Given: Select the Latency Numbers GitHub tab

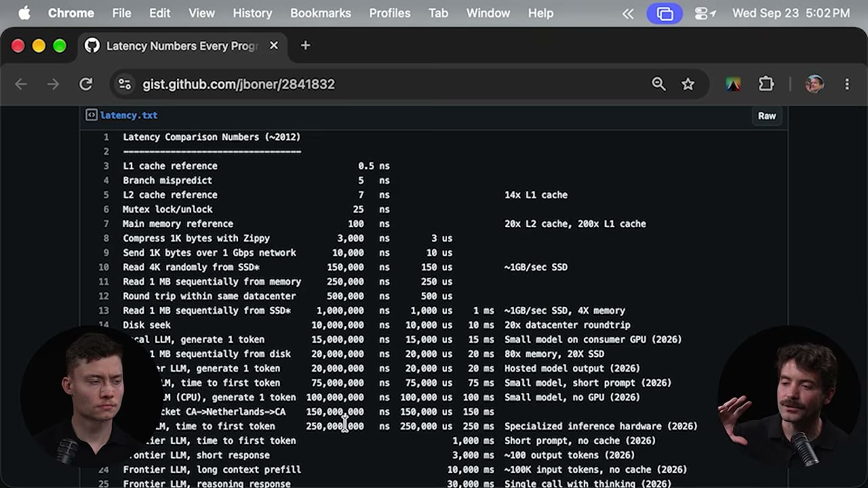Looking at the screenshot, I should pos(182,46).
